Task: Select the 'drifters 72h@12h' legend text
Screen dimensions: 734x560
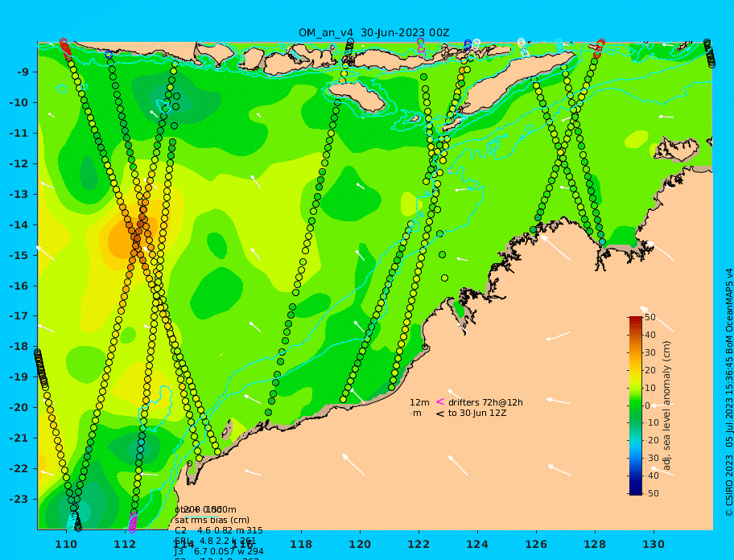Action: pyautogui.click(x=485, y=402)
